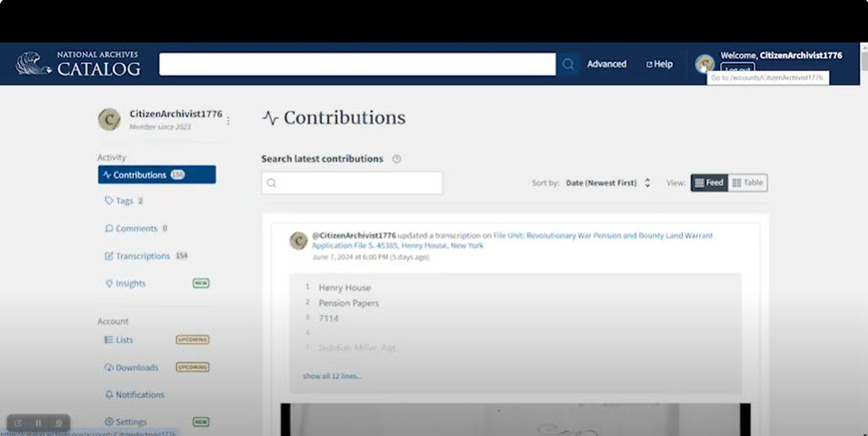
Task: Click the Advanced search link
Action: 606,64
